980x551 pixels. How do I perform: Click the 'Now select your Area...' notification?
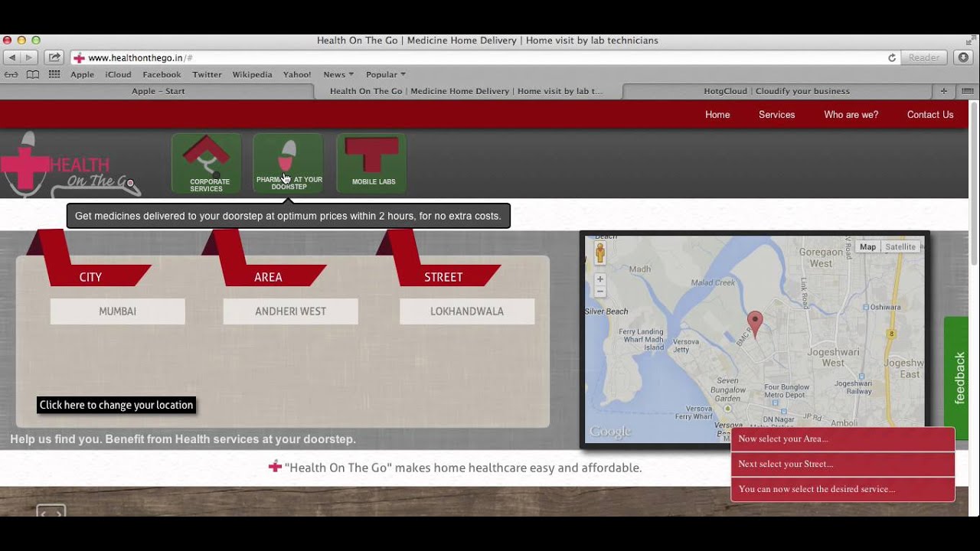click(843, 439)
